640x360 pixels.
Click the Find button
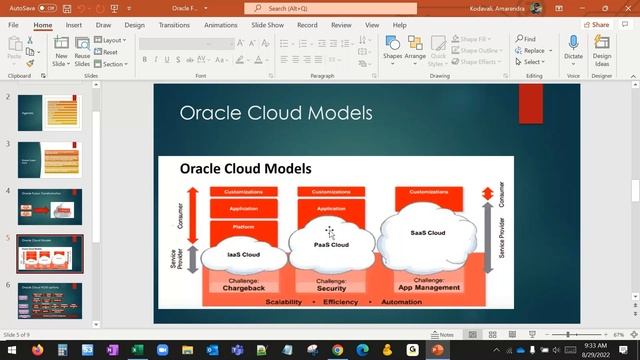point(526,39)
